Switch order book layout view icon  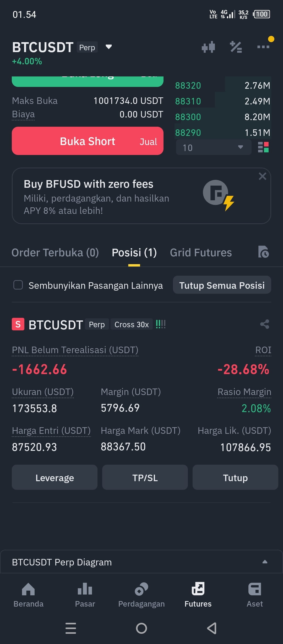tap(263, 147)
